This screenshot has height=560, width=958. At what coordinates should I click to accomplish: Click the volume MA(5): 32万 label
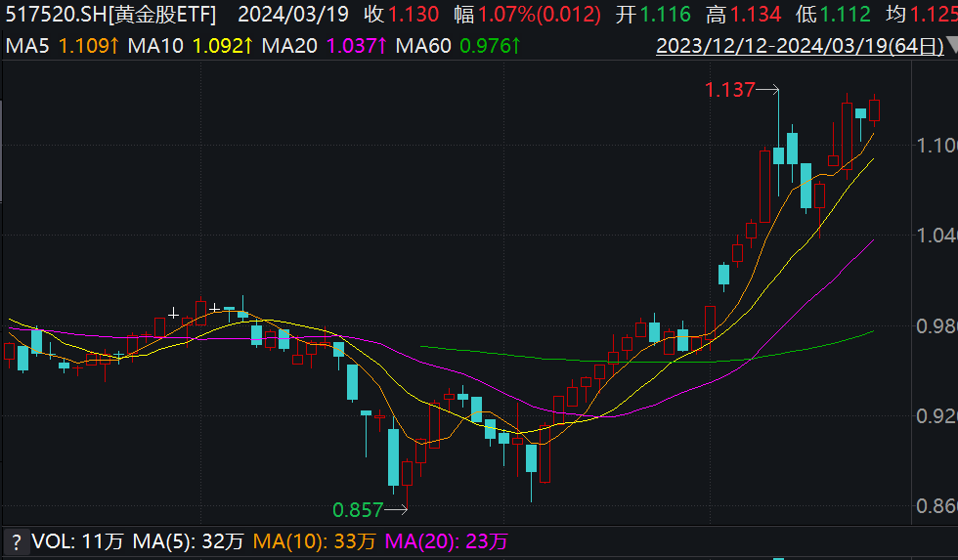188,541
